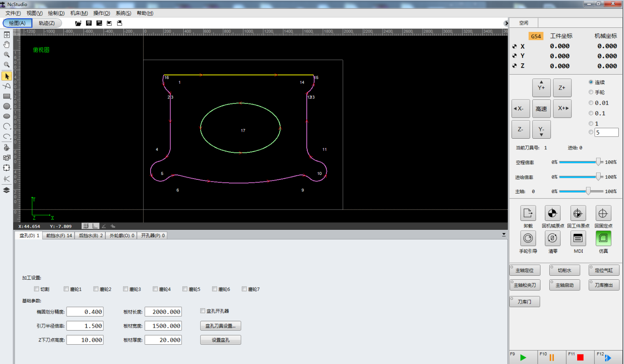Click the 回固定点 icon
The width and height of the screenshot is (624, 364).
tap(603, 213)
